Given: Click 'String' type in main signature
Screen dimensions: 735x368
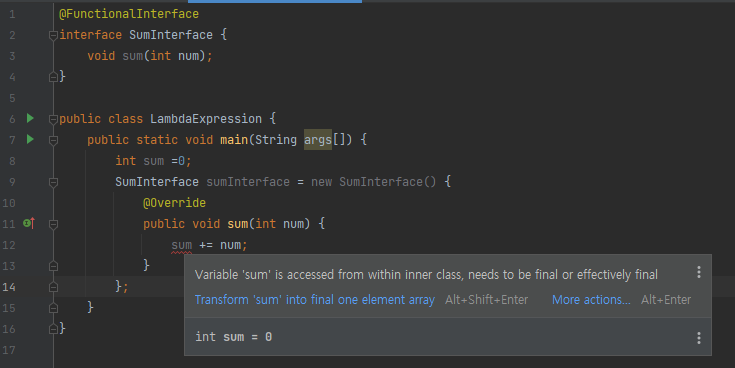Looking at the screenshot, I should pyautogui.click(x=276, y=140).
